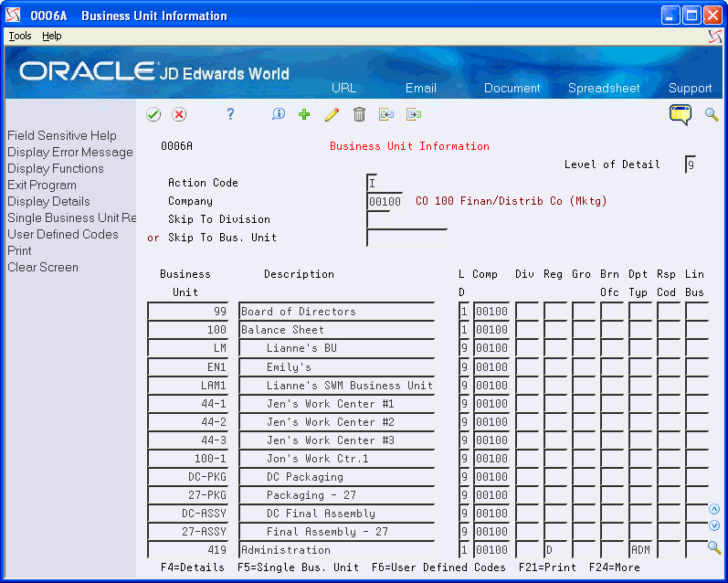Click F5=Single Bus. Unit function text
This screenshot has height=583, width=728.
pos(298,567)
